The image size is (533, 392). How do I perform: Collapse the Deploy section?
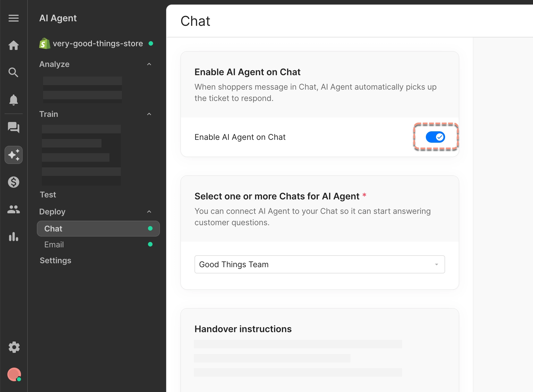149,212
